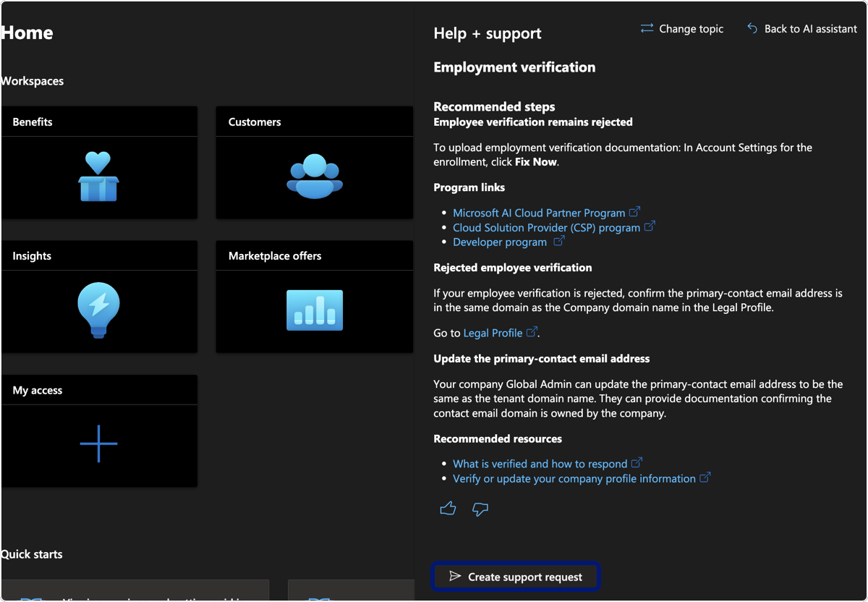Click the My access plus icon
This screenshot has height=602, width=868.
[x=98, y=444]
